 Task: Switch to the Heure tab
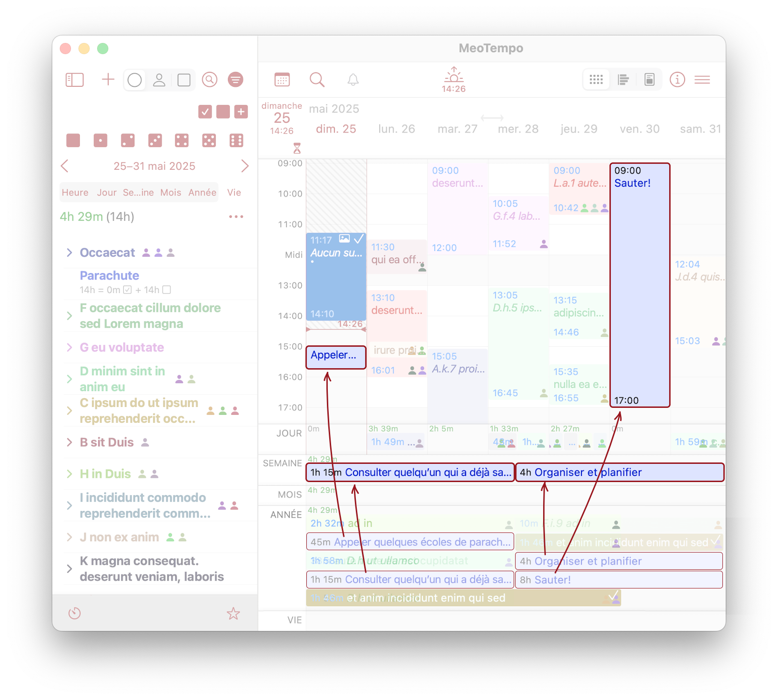[75, 192]
